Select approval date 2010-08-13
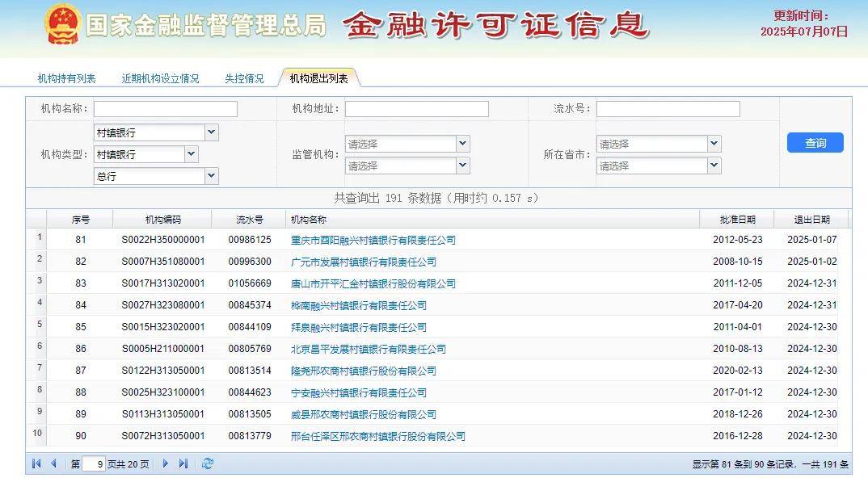Screen dimensions: 868x478 coord(737,349)
